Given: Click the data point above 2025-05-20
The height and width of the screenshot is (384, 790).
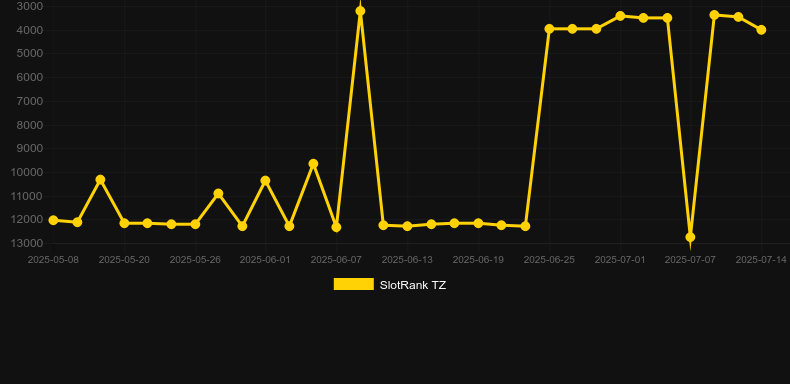Looking at the screenshot, I should click(124, 223).
